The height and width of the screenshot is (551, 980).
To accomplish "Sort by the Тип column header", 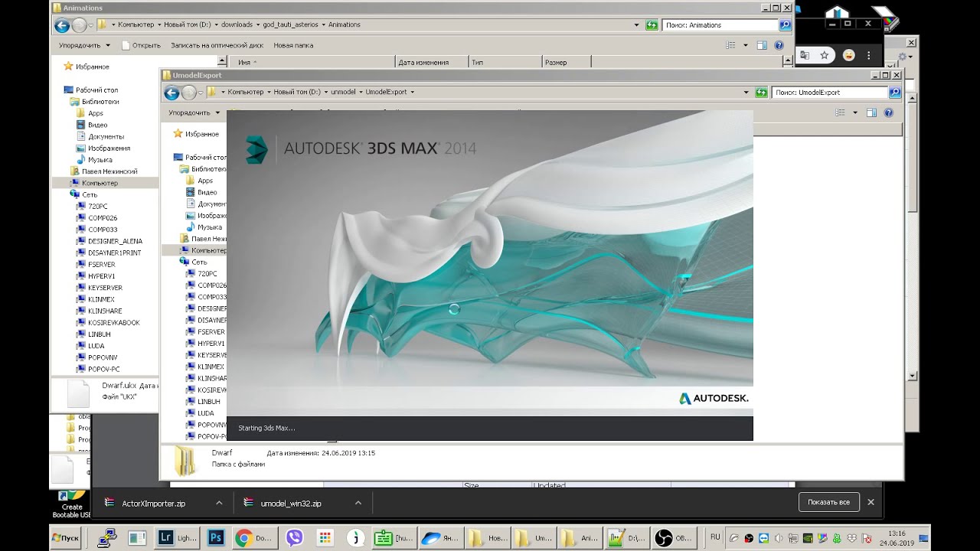I will [505, 62].
